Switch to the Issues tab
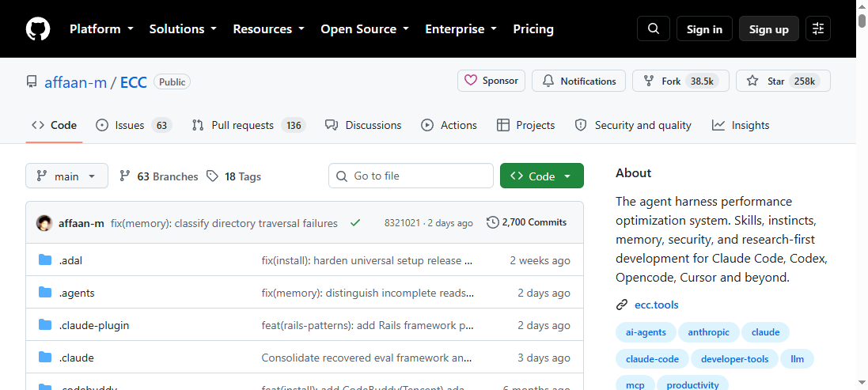Image resolution: width=868 pixels, height=390 pixels. (x=134, y=125)
